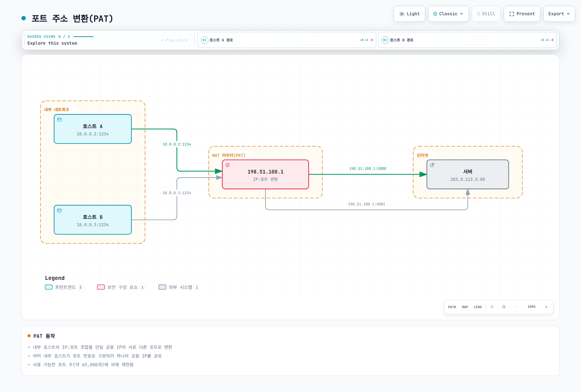Select the 호스트 B node

coord(93,220)
